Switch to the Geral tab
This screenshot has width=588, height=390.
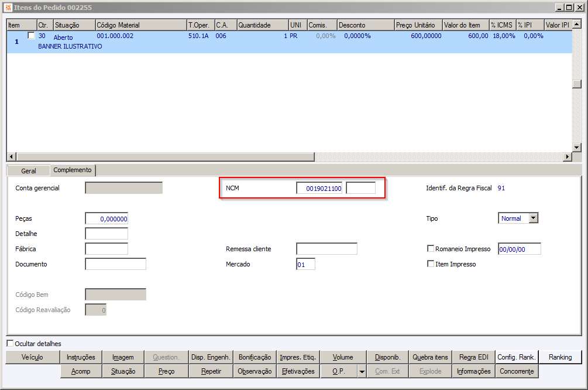click(x=29, y=171)
